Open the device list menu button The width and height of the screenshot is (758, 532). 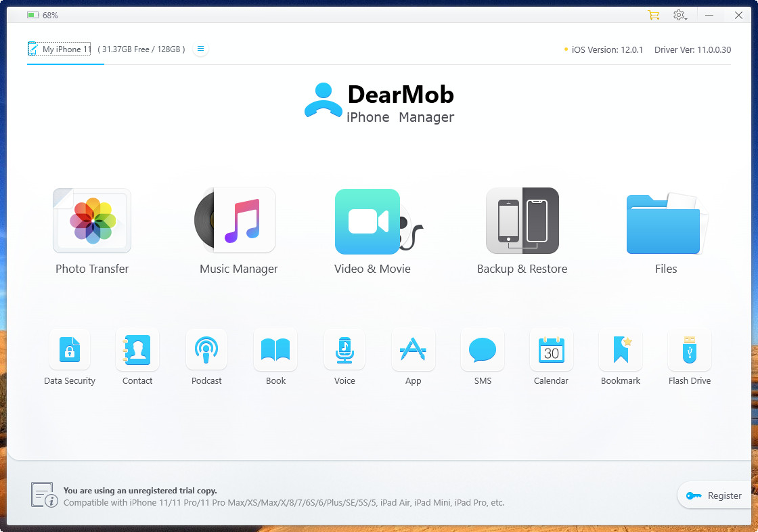tap(200, 49)
